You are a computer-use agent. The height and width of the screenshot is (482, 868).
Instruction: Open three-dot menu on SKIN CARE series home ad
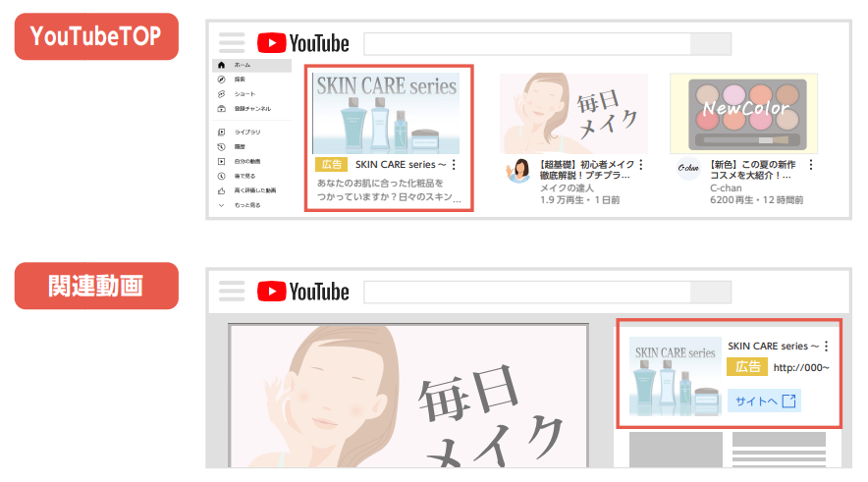pos(454,166)
